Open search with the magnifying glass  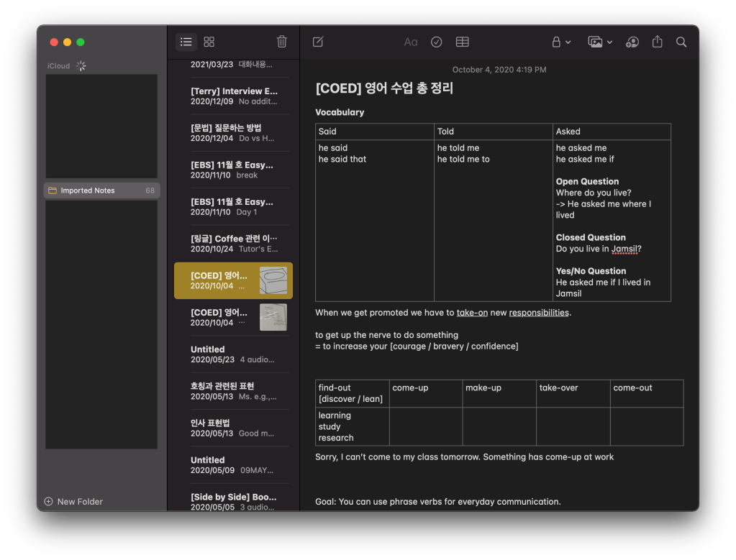(681, 42)
